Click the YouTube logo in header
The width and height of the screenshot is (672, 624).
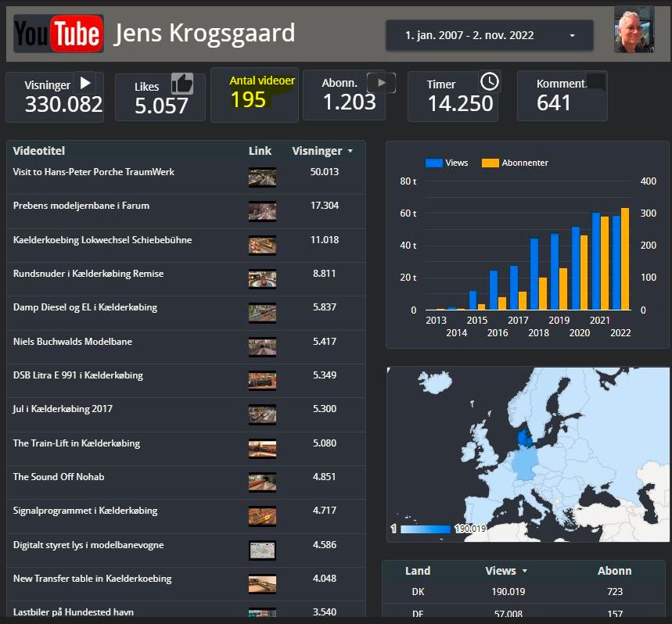[59, 34]
